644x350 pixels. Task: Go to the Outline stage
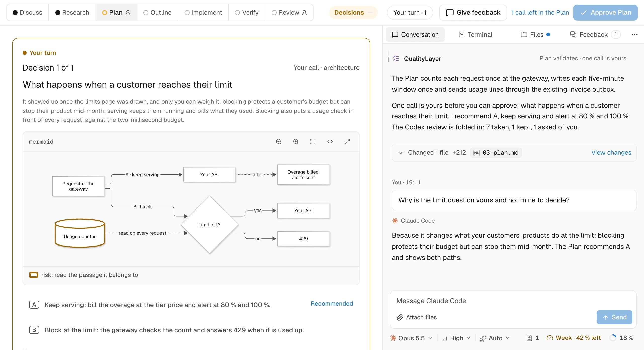tap(157, 12)
